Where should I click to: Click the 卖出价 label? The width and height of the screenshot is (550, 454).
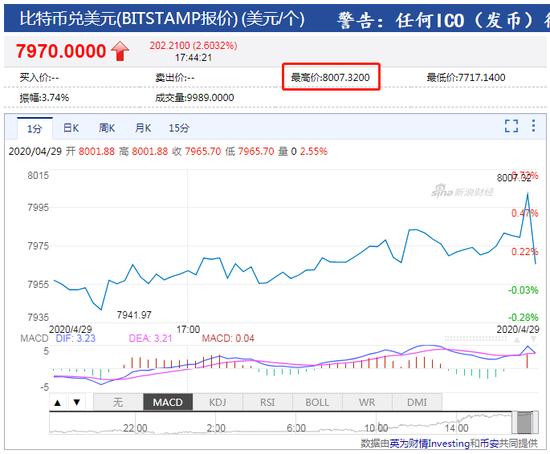pyautogui.click(x=175, y=77)
